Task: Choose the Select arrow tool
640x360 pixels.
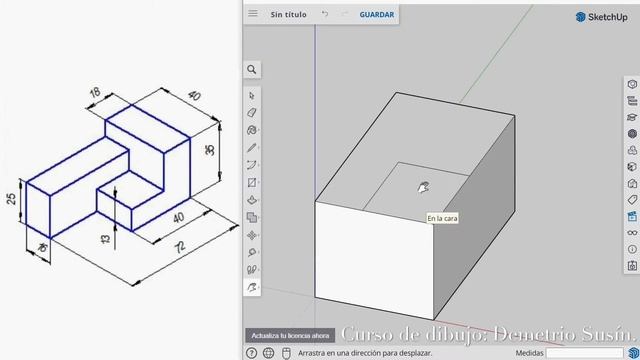Action: [x=251, y=96]
